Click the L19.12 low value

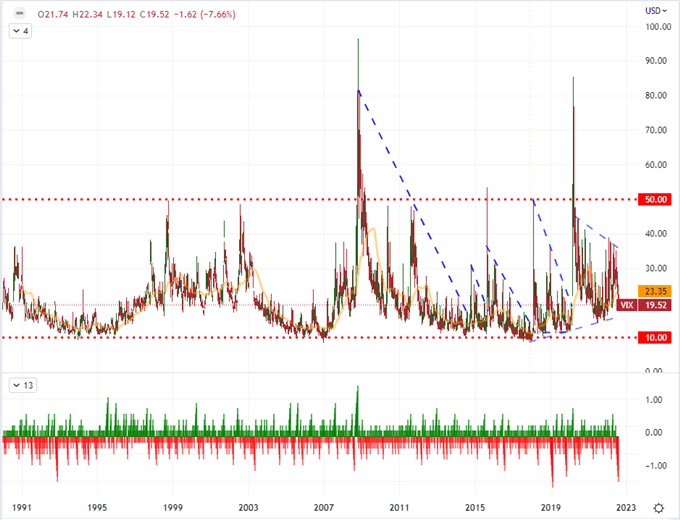(x=121, y=14)
